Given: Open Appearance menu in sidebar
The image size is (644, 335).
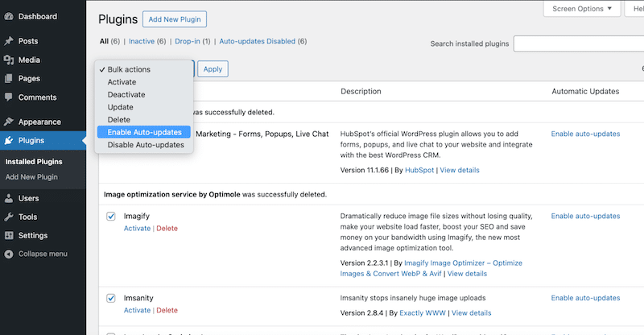Looking at the screenshot, I should point(39,122).
